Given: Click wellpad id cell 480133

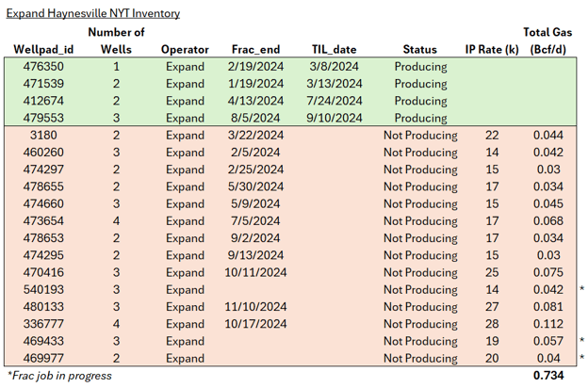Looking at the screenshot, I should (43, 307).
